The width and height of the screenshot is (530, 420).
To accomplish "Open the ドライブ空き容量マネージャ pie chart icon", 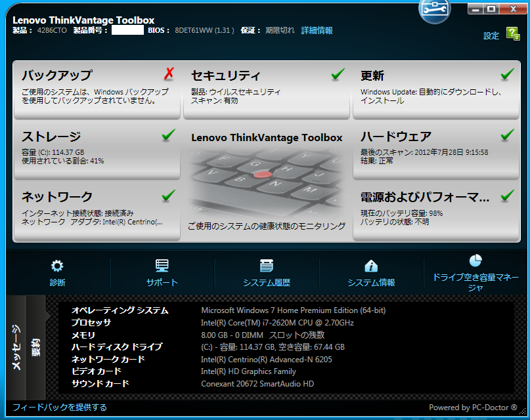I will tap(475, 261).
